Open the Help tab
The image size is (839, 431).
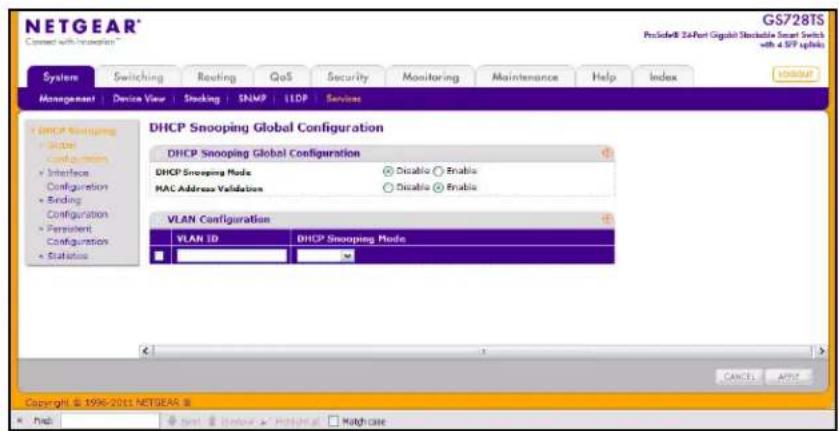[x=604, y=77]
